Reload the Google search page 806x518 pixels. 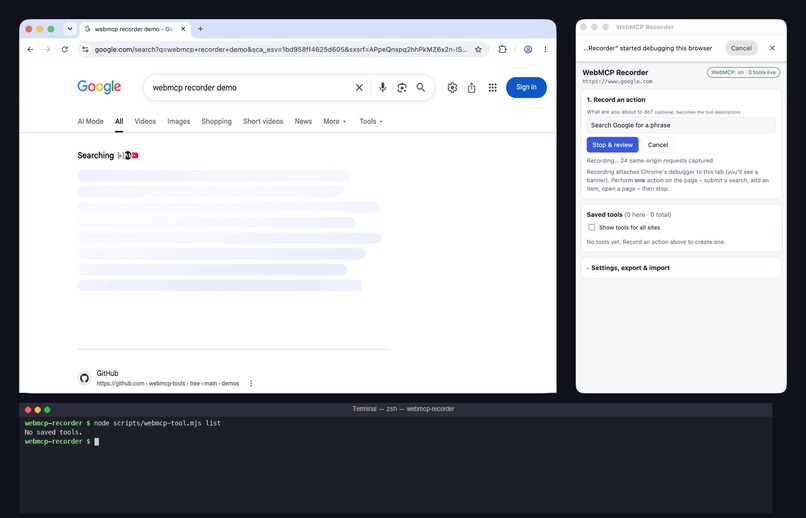tap(65, 49)
